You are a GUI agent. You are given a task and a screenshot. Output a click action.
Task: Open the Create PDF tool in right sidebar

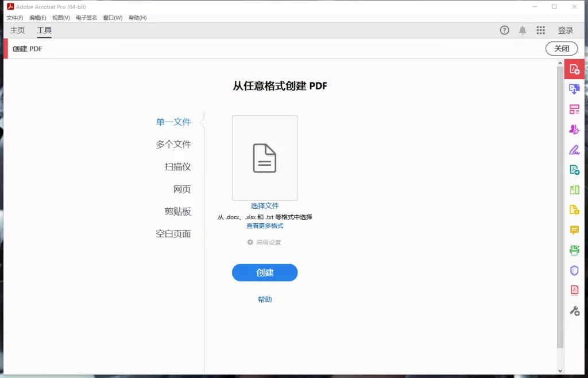coord(574,69)
